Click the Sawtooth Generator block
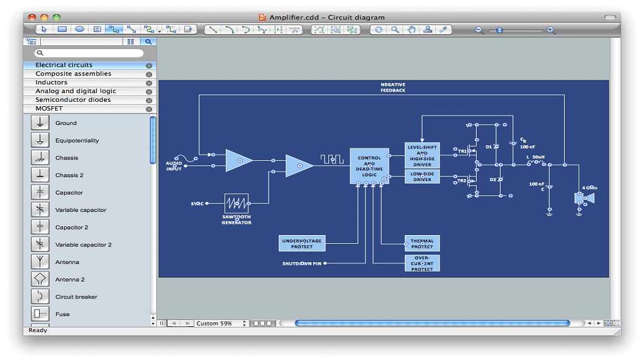 [236, 203]
